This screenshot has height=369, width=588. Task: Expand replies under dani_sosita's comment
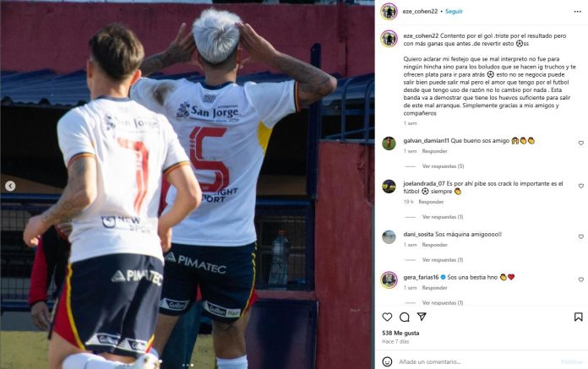click(x=443, y=259)
